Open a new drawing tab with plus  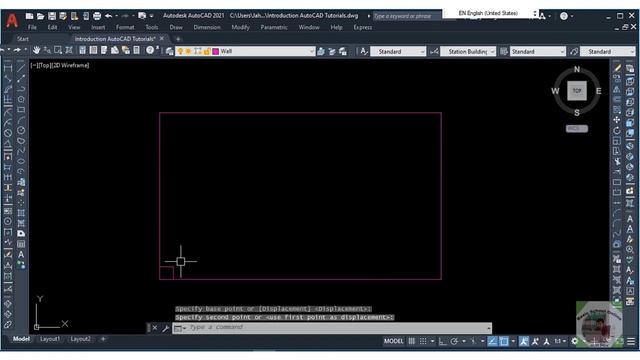tap(178, 39)
